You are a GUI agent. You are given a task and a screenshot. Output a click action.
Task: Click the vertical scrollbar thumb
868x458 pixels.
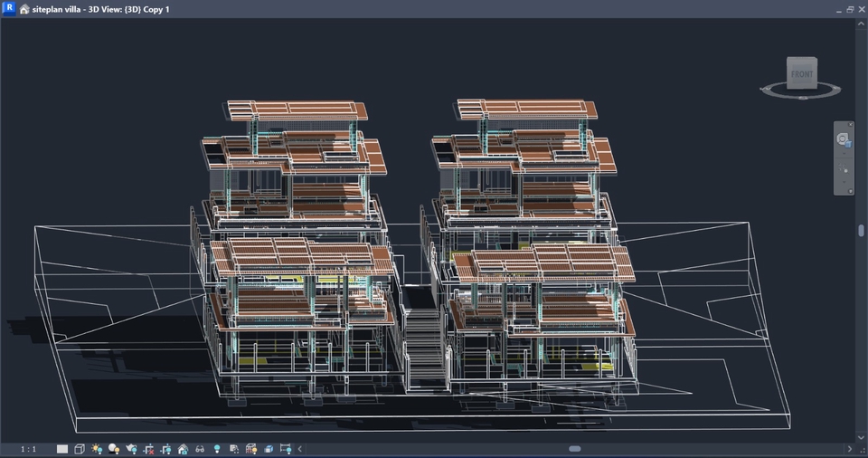coord(861,231)
